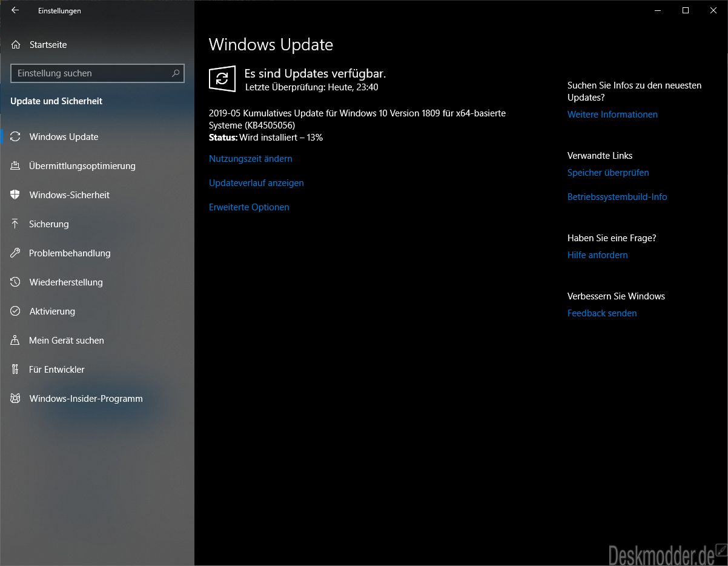Viewport: 728px width, 566px height.
Task: Click Feedback senden link
Action: (602, 313)
